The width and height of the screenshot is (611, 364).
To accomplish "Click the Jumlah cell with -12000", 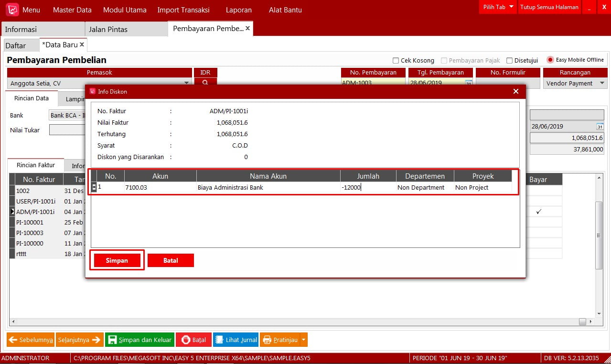I will pyautogui.click(x=368, y=187).
